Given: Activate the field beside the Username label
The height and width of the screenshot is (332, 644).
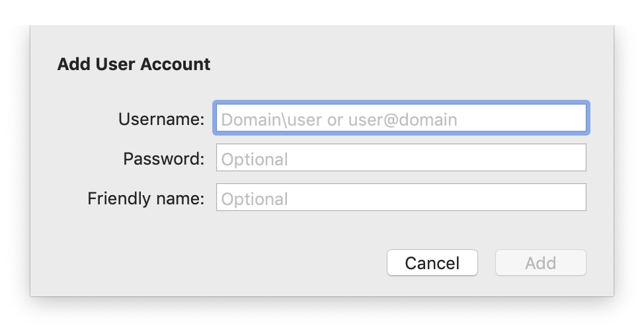Looking at the screenshot, I should 401,119.
